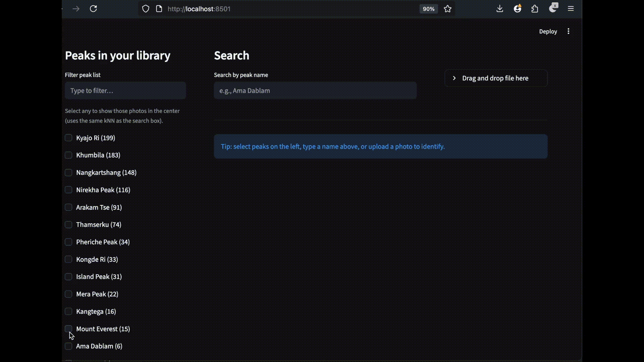Image resolution: width=644 pixels, height=362 pixels.
Task: Open the extensions puzzle icon
Action: point(535,9)
